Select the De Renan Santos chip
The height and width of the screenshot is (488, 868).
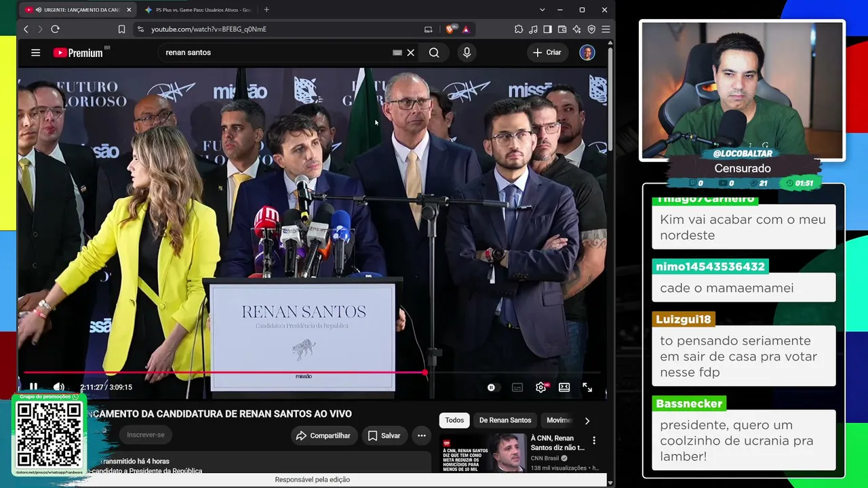coord(505,420)
